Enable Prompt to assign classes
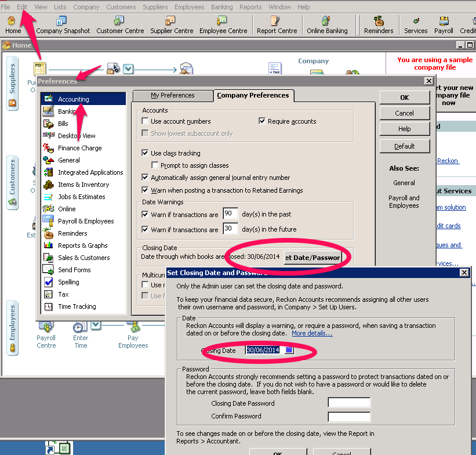The image size is (476, 455). click(155, 165)
